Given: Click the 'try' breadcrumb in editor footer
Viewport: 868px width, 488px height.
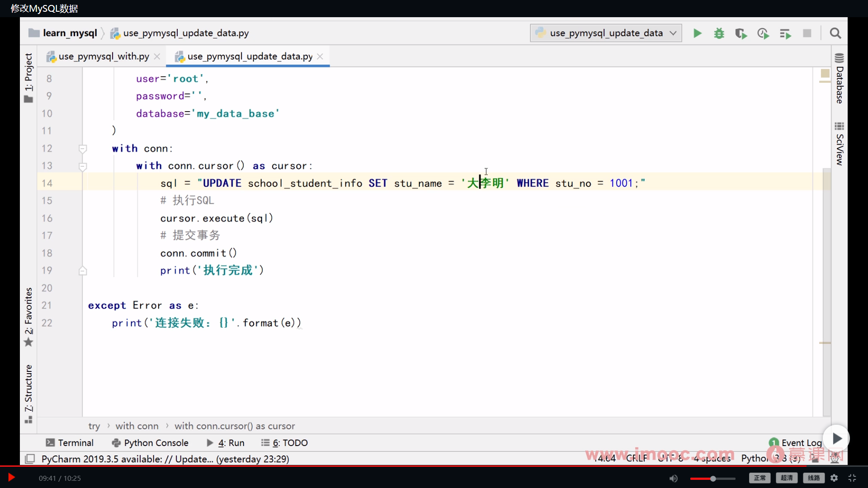Looking at the screenshot, I should (x=94, y=426).
